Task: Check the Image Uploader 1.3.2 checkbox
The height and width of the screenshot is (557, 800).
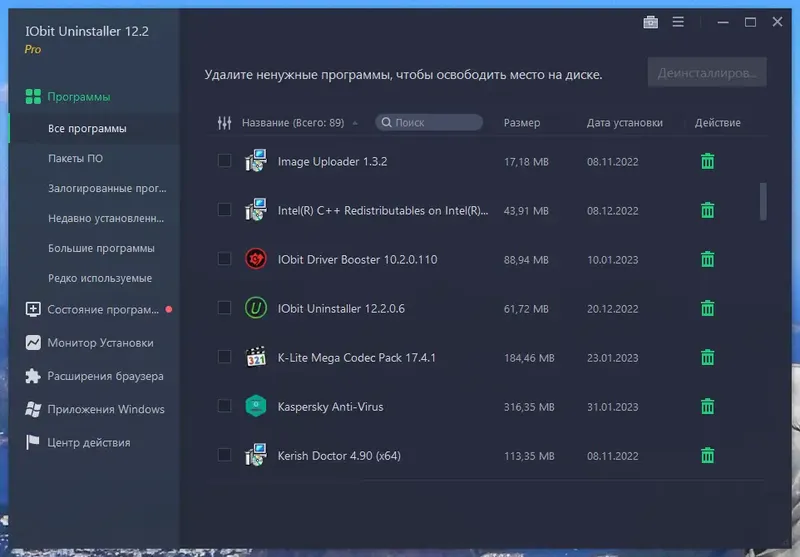Action: [224, 161]
